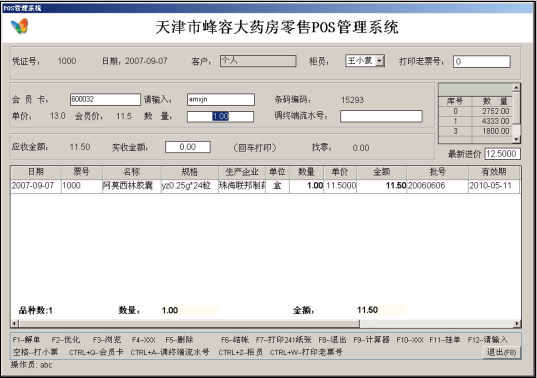
Task: Click the 退出(F8) button
Action: coord(501,352)
